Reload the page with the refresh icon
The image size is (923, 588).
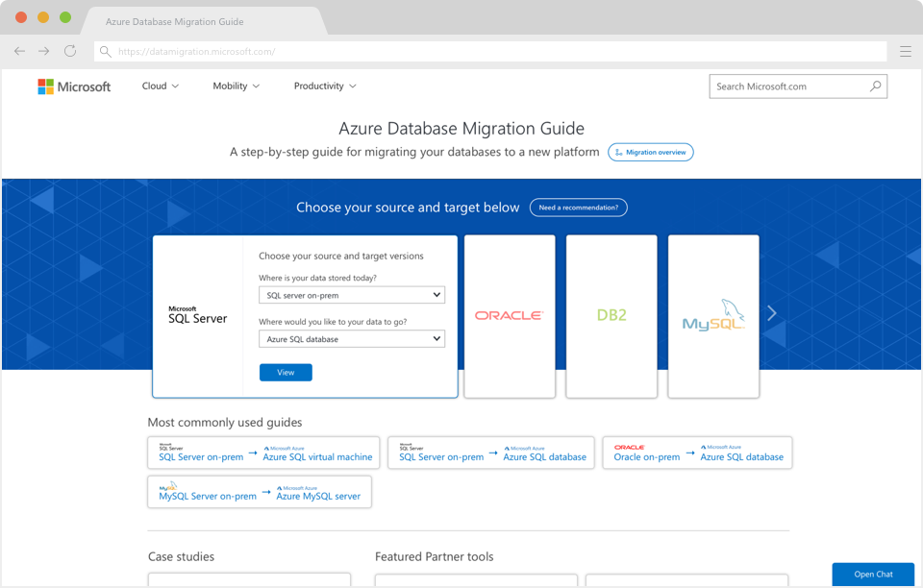coord(70,51)
